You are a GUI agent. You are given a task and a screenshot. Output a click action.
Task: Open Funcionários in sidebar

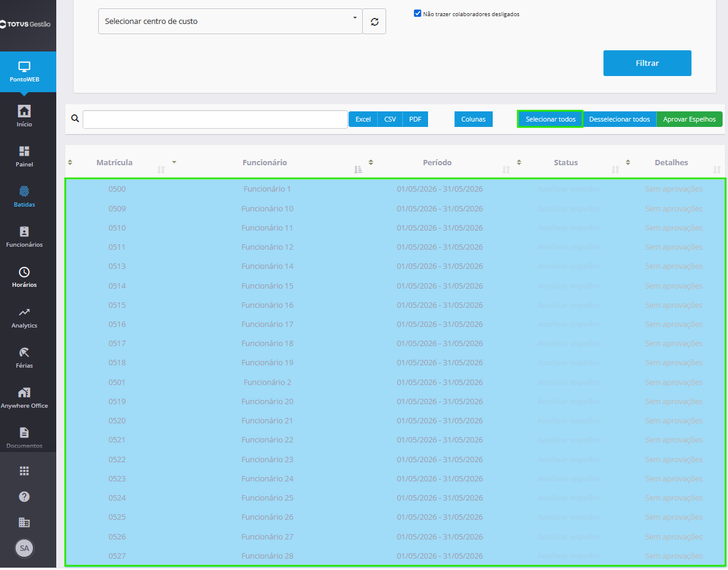coord(25,237)
